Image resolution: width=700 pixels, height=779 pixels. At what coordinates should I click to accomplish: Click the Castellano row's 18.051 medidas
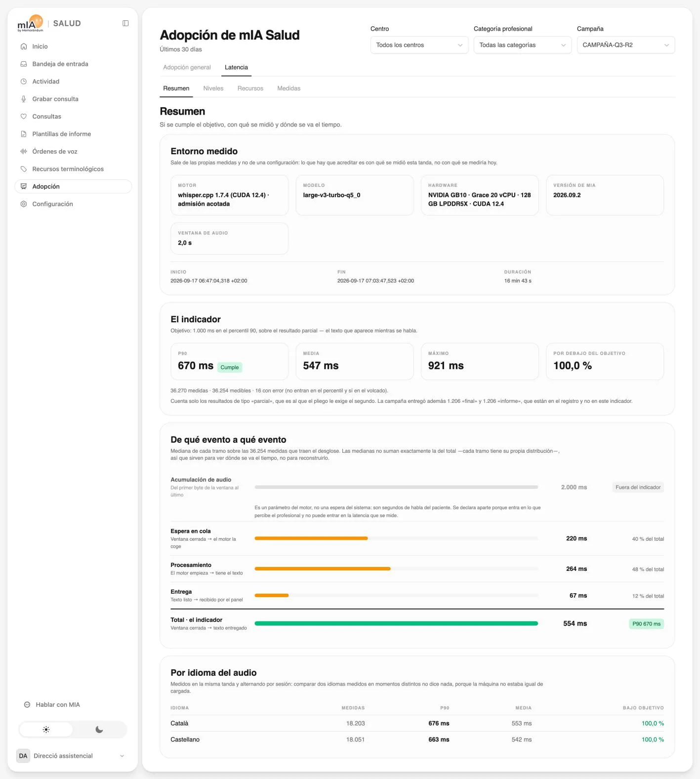click(355, 739)
